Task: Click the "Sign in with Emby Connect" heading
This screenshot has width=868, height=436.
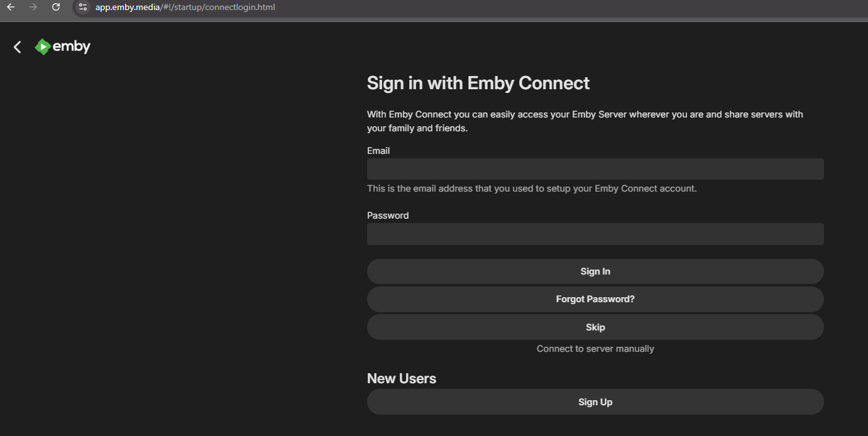Action: tap(478, 83)
